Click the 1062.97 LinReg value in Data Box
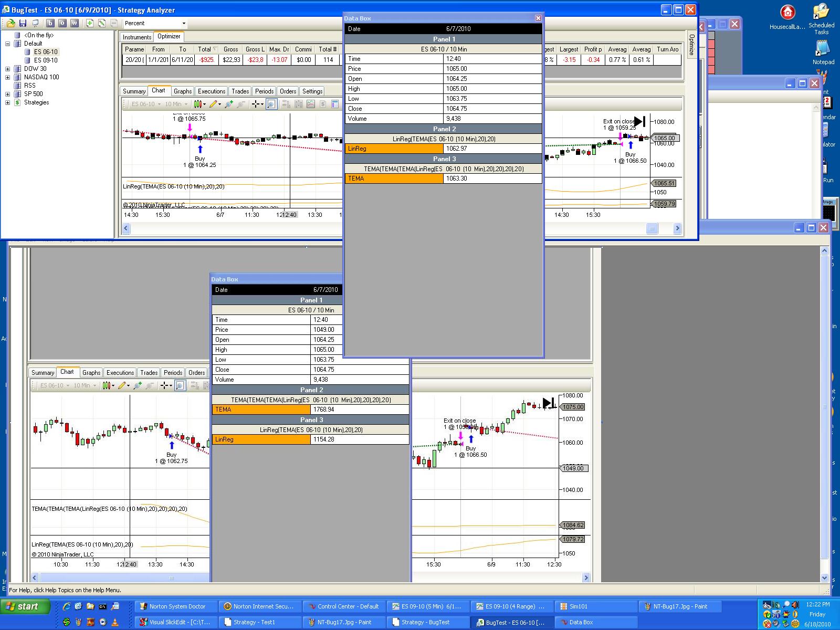This screenshot has height=630, width=840. click(x=492, y=149)
